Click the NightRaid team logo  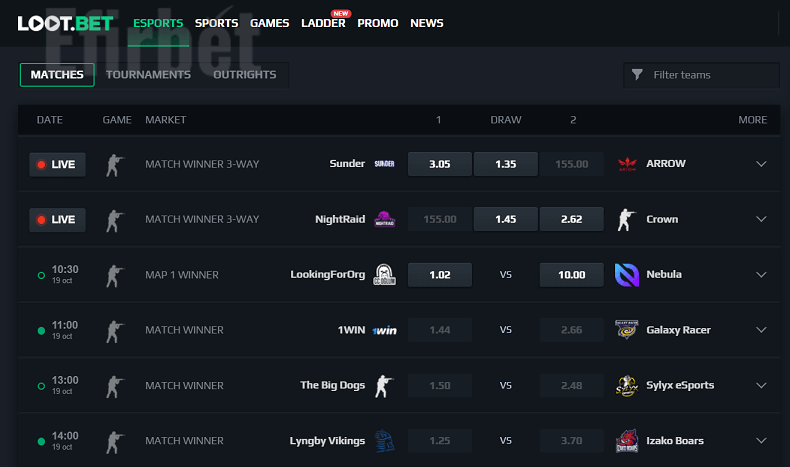click(383, 219)
